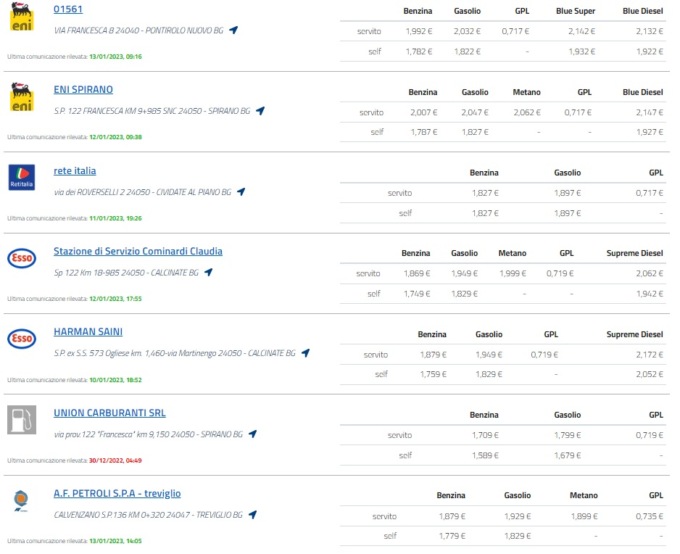Click A.F. PETROLI GPL price 0,735 €
Image resolution: width=680 pixels, height=554 pixels.
tap(649, 516)
